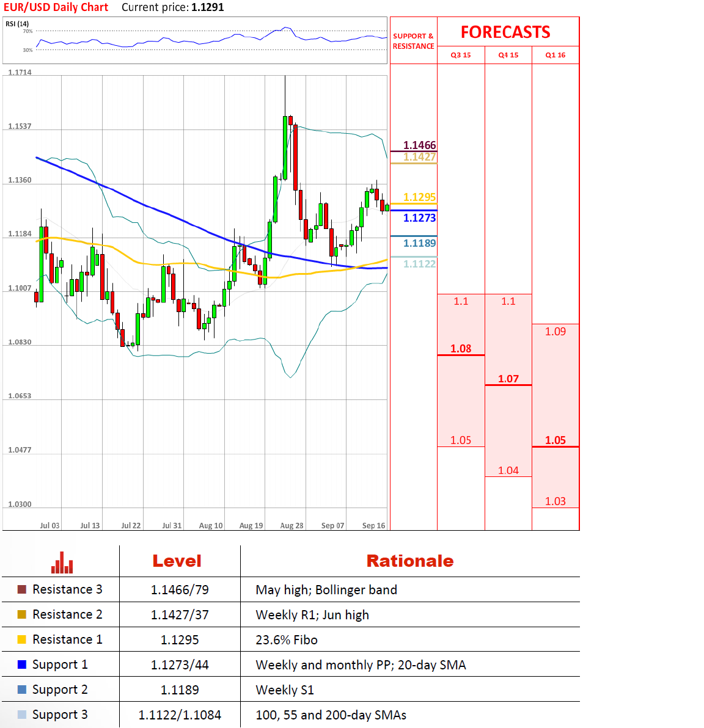Click the Support 3 light blue swatch

point(22,715)
